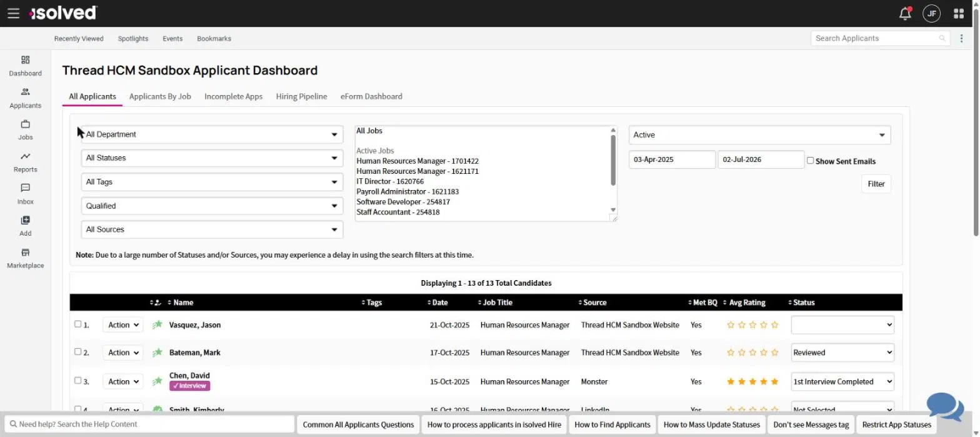Open the hamburger navigation menu
Viewport: 980px width, 437px height.
pos(13,13)
